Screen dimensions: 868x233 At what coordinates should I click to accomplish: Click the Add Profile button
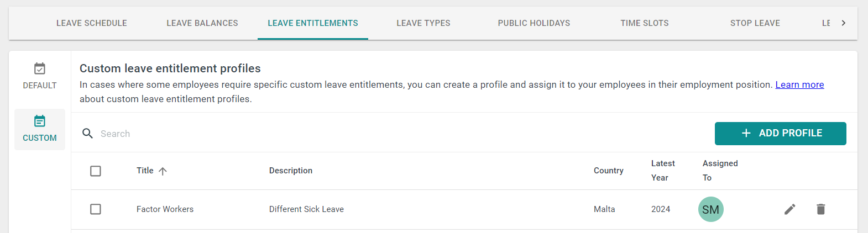point(781,134)
